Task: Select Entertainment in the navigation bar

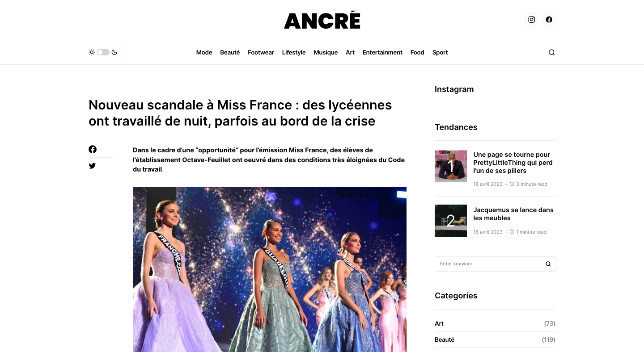Action: [382, 52]
